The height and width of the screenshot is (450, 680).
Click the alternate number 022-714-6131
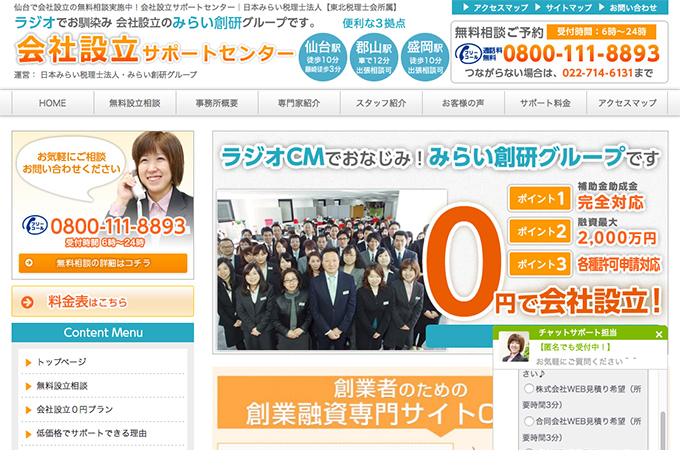[598, 73]
